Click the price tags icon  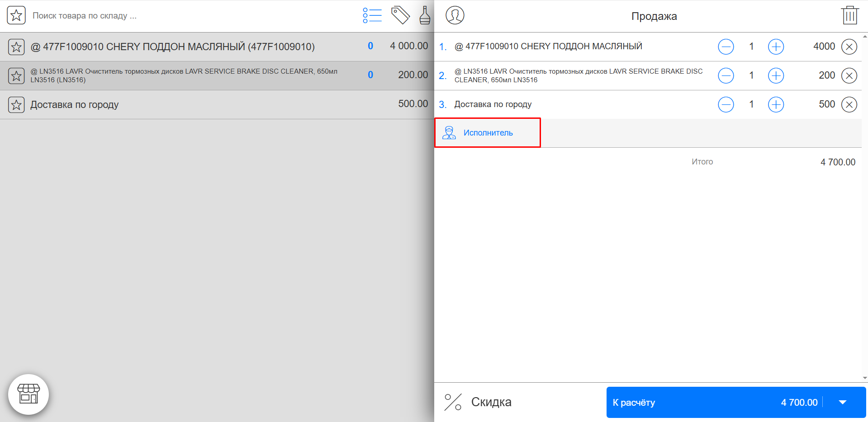(400, 15)
